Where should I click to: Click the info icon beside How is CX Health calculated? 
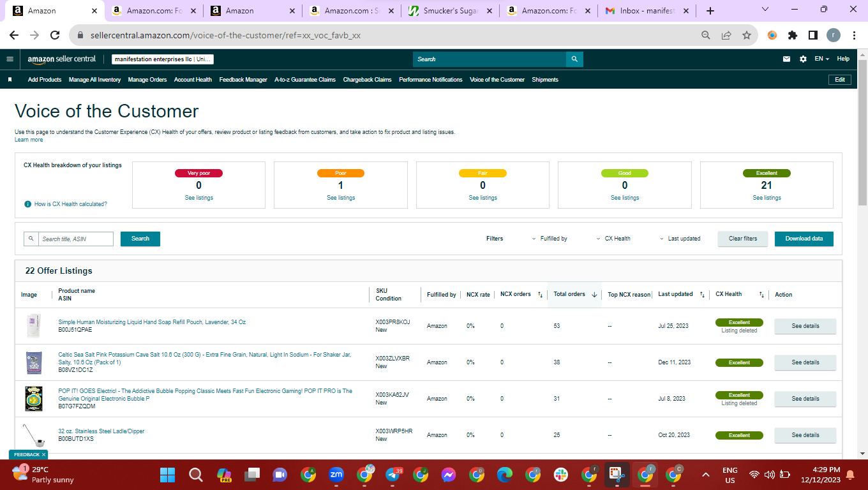pos(27,204)
